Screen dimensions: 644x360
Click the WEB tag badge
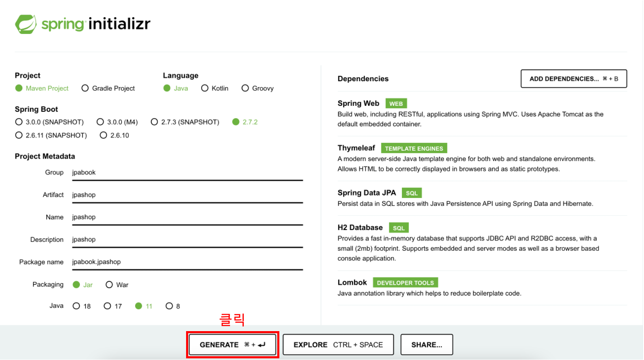tap(396, 103)
